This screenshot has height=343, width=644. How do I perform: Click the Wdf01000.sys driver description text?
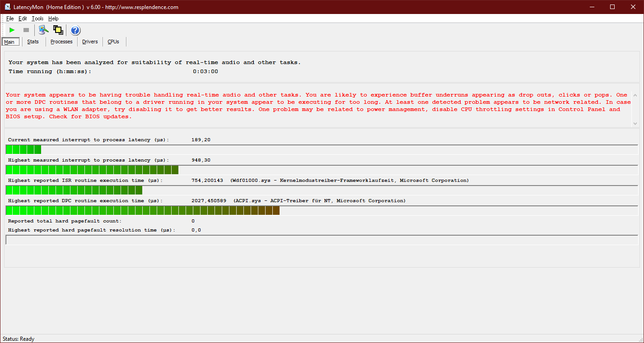[350, 181]
